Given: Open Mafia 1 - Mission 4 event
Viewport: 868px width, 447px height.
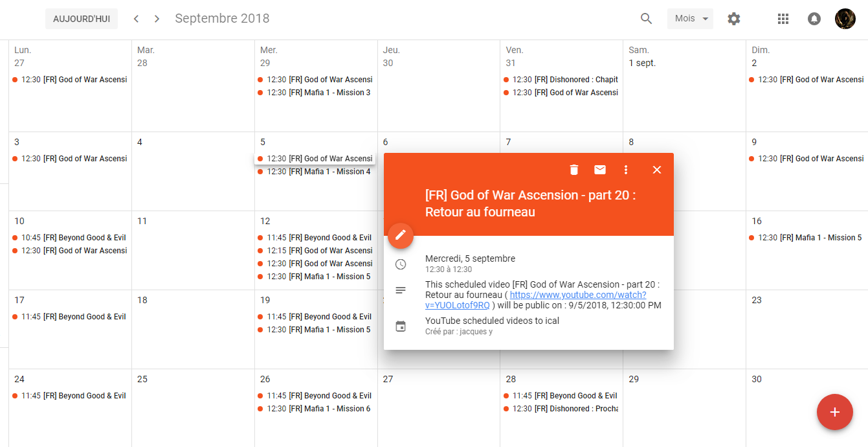Looking at the screenshot, I should tap(315, 172).
